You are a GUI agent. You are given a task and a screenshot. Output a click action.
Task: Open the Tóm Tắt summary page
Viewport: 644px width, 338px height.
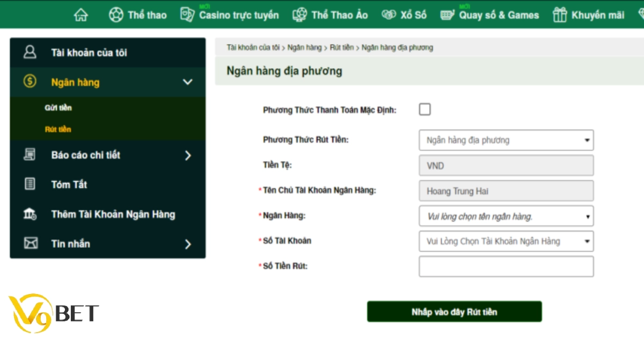69,185
